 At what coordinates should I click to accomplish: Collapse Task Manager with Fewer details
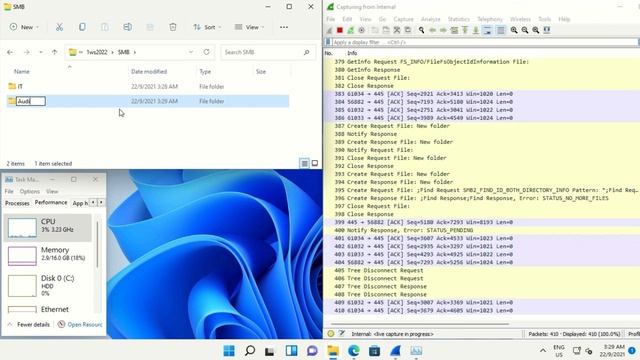(29, 324)
